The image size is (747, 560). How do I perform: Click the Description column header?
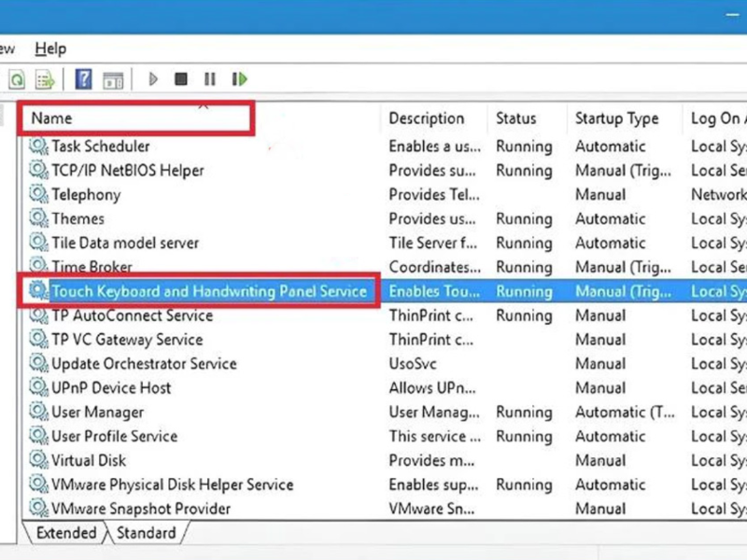coord(426,119)
